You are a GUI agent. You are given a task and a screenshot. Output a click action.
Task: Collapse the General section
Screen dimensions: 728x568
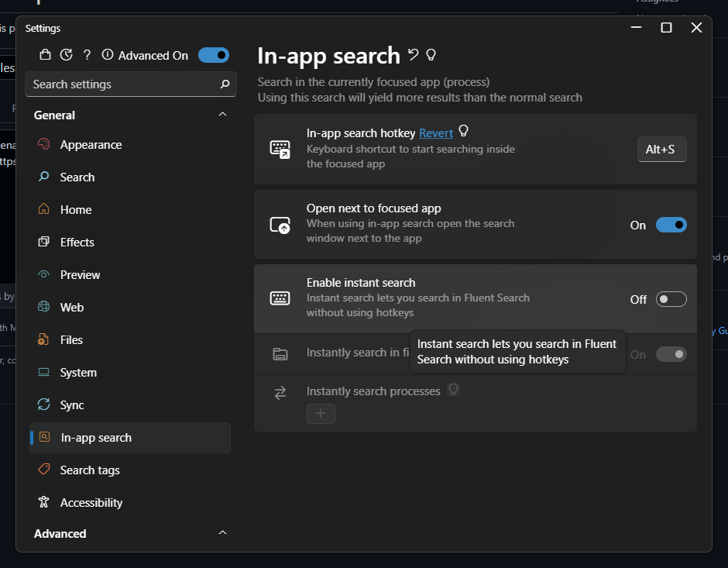pos(222,114)
